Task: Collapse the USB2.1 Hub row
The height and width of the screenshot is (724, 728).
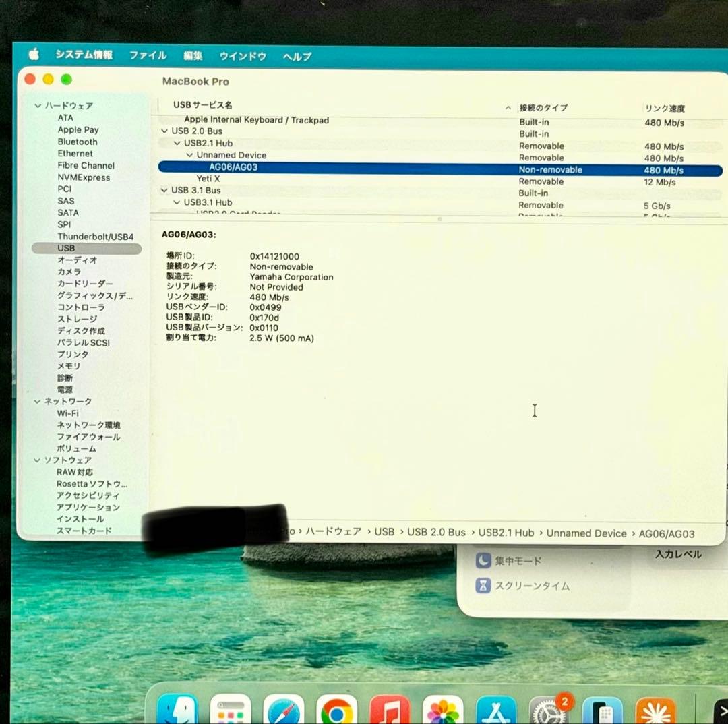Action: pyautogui.click(x=177, y=144)
